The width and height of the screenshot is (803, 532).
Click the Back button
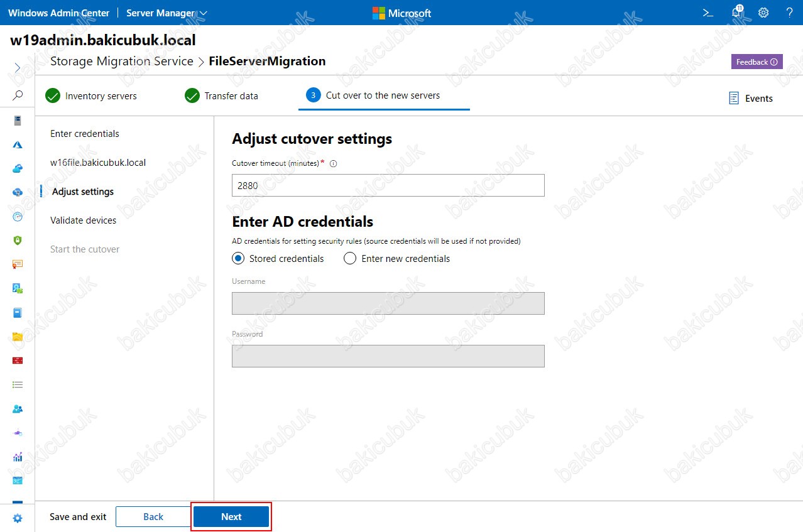tap(153, 516)
